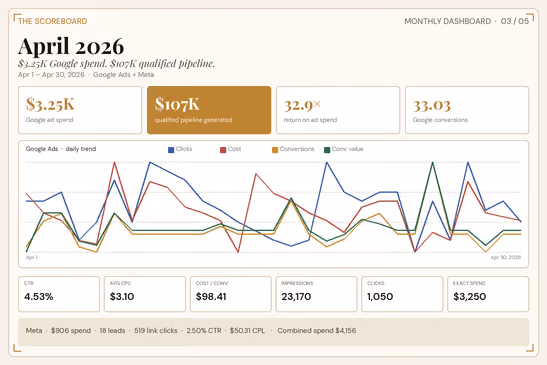Click the Impressions 23,170 tile

point(316,294)
